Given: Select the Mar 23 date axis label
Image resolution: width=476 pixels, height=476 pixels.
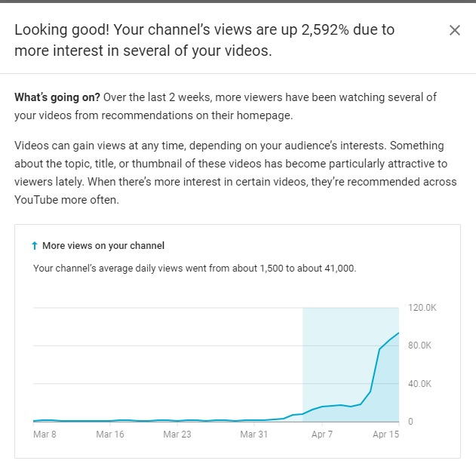Looking at the screenshot, I should click(177, 435).
